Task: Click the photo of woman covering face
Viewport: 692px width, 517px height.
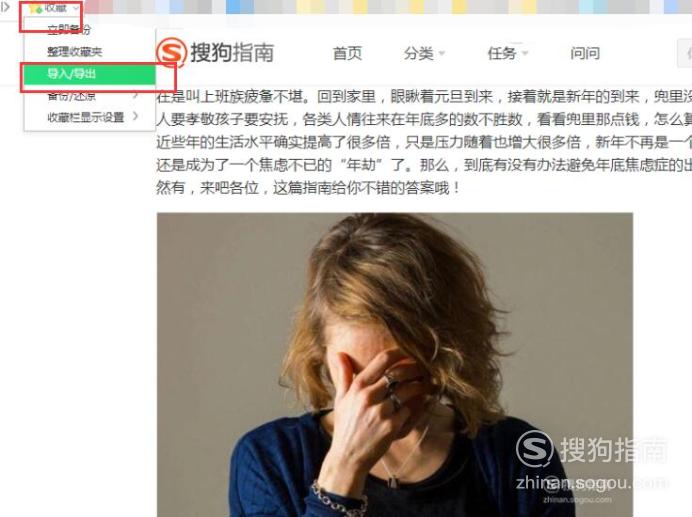Action: (395, 365)
